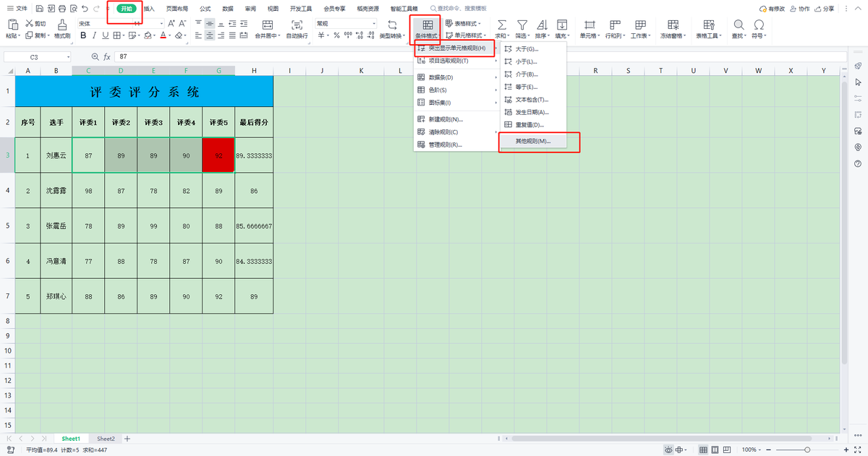
Task: Open the File (文件) menu button
Action: [17, 9]
